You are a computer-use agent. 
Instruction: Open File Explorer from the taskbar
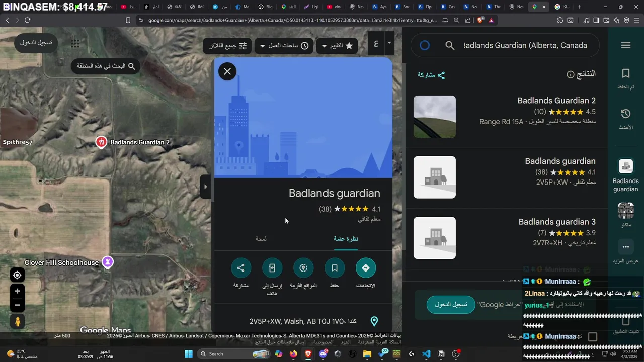(x=367, y=354)
